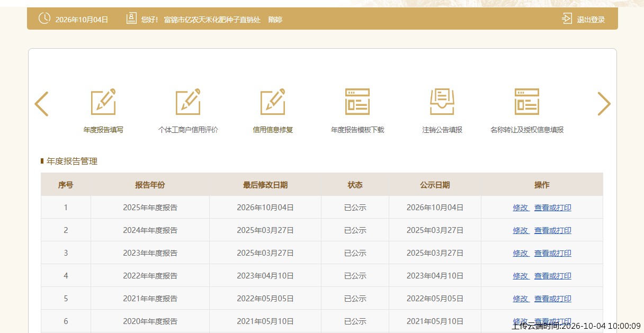Open the 个体工商户信用评价 icon
Image resolution: width=644 pixels, height=333 pixels.
(x=188, y=102)
